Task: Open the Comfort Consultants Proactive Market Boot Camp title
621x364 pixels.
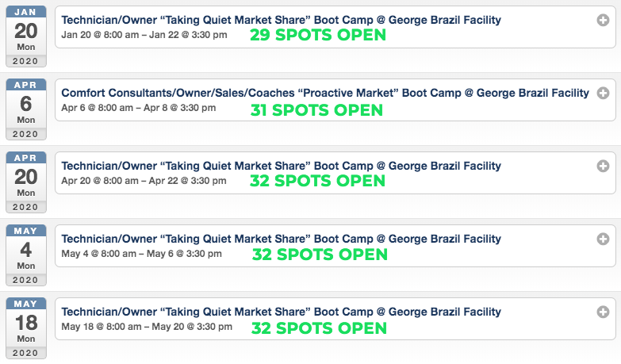Action: [x=325, y=93]
